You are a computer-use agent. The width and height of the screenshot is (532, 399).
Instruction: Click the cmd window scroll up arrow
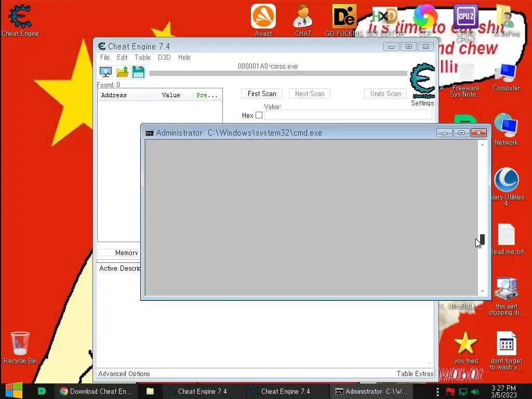point(482,145)
